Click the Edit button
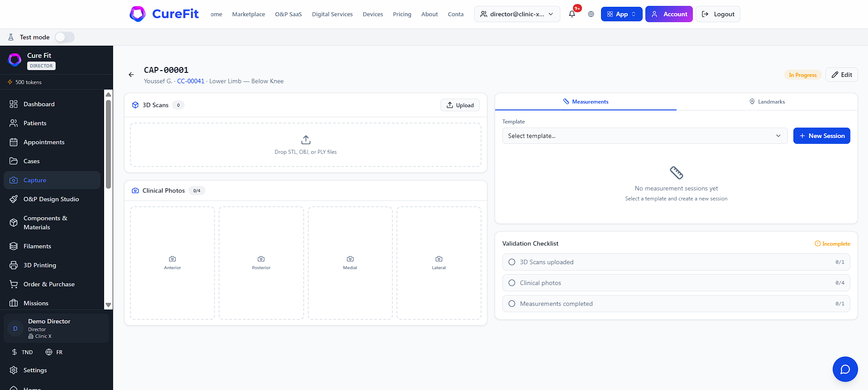The image size is (868, 390). click(x=841, y=75)
